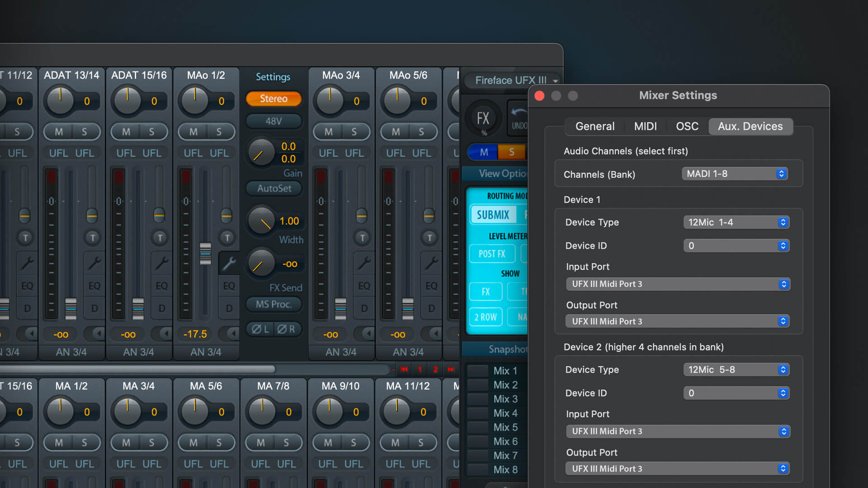The width and height of the screenshot is (868, 488).
Task: Toggle global Solo S button
Action: (512, 152)
